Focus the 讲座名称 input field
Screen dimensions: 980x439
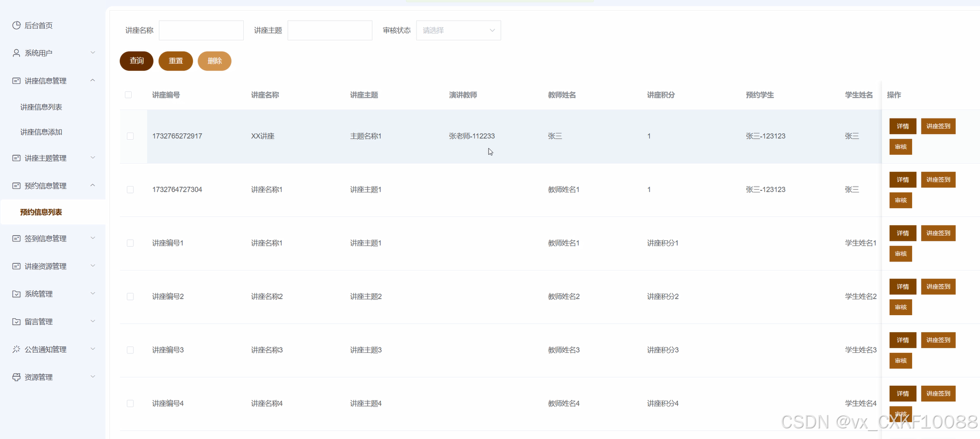pyautogui.click(x=201, y=30)
